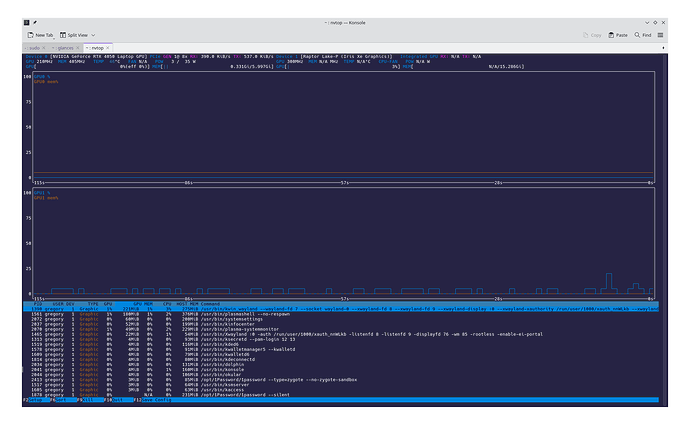This screenshot has height=432, width=690.
Task: Select the plasmashell --no-respawn process row
Action: coord(341,314)
